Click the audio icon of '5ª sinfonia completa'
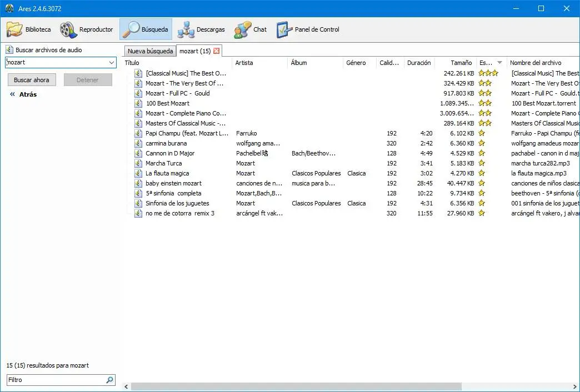The image size is (580, 392). [x=138, y=193]
